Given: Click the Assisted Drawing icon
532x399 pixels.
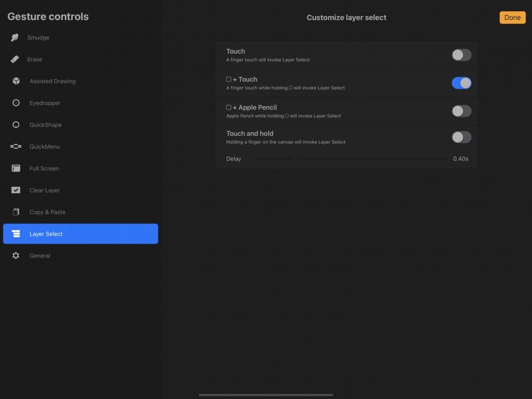Looking at the screenshot, I should pos(16,81).
